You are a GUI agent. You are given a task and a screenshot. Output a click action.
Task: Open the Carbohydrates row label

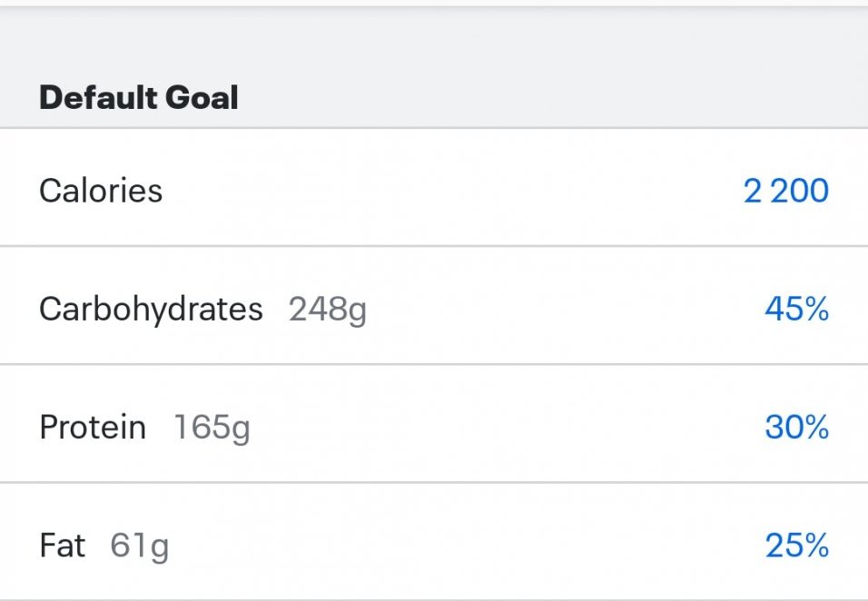coord(151,310)
